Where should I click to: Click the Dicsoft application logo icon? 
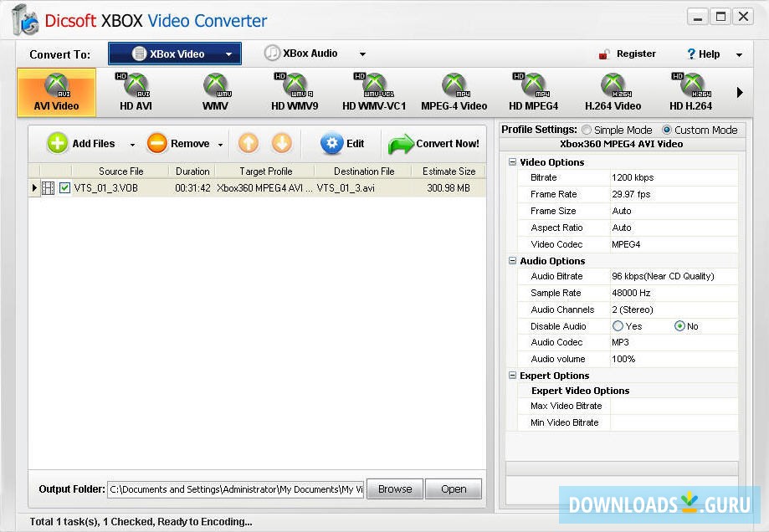(25, 21)
